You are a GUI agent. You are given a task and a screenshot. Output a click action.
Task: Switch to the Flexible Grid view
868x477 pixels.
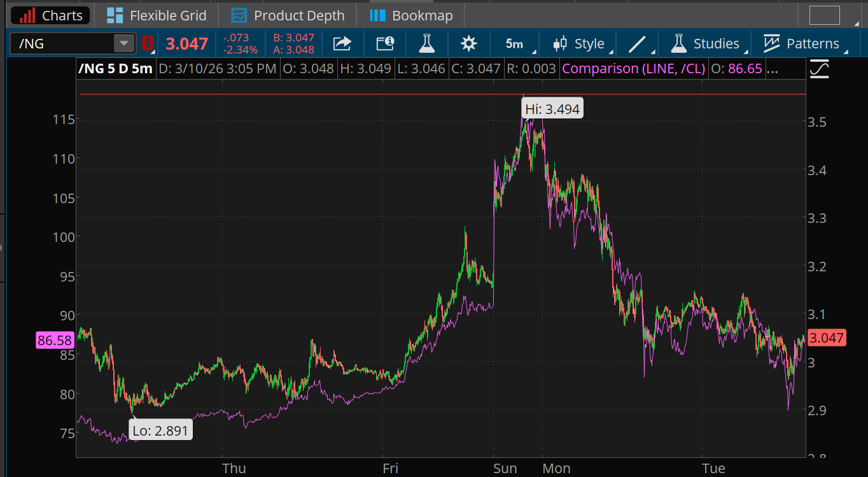pyautogui.click(x=157, y=15)
